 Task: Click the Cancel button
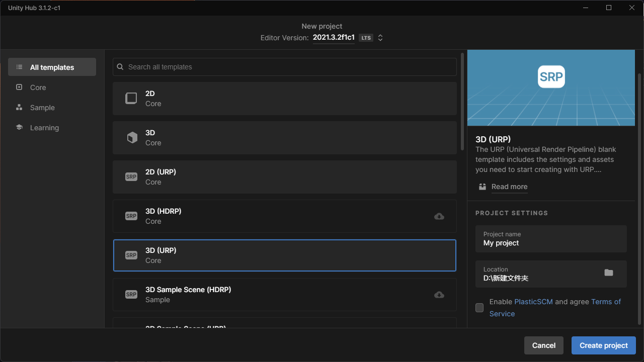coord(544,345)
